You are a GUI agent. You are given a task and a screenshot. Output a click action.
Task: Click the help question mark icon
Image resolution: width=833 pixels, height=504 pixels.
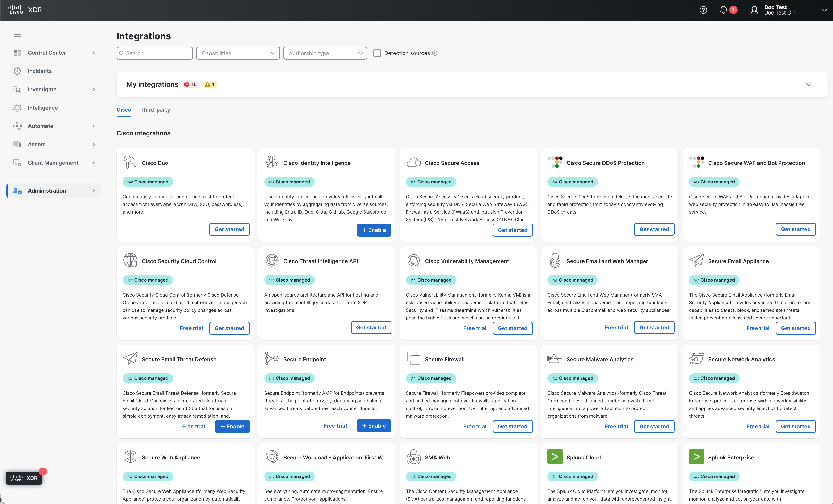click(703, 10)
